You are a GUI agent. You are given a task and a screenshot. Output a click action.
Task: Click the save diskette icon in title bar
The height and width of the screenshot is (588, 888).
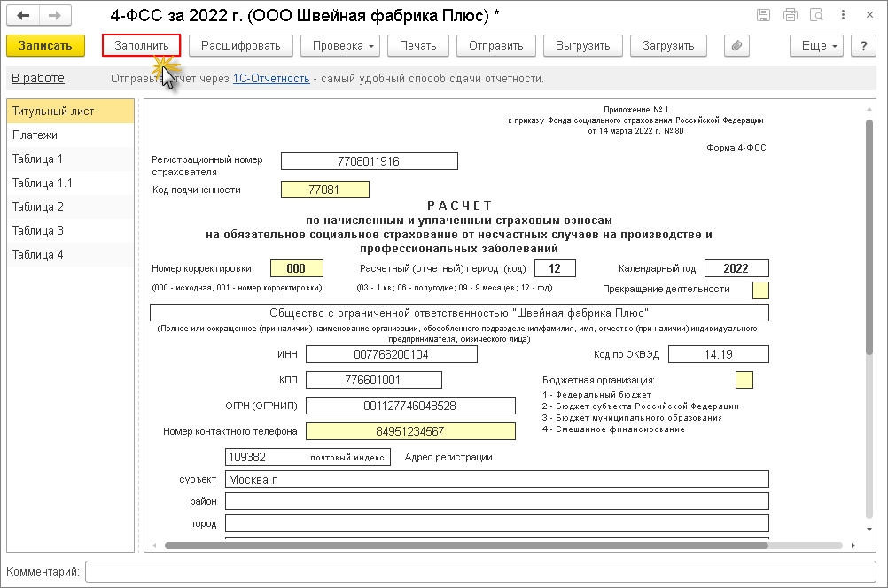tap(763, 15)
